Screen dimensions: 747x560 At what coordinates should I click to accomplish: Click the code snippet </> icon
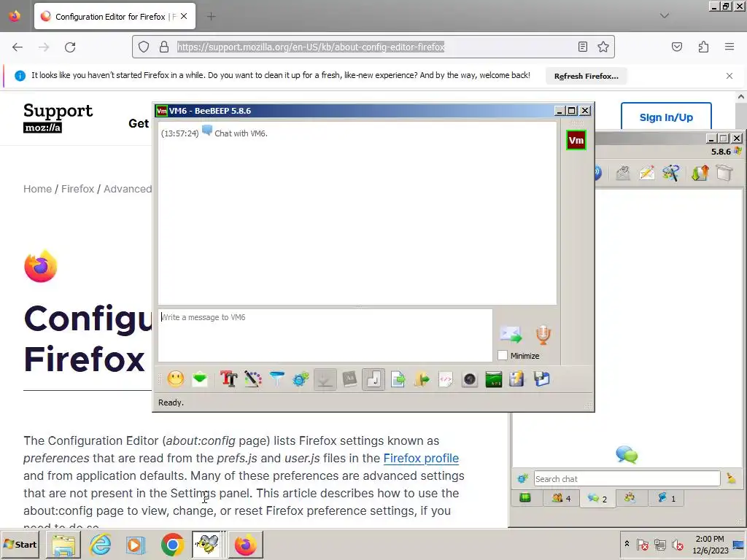pos(446,379)
